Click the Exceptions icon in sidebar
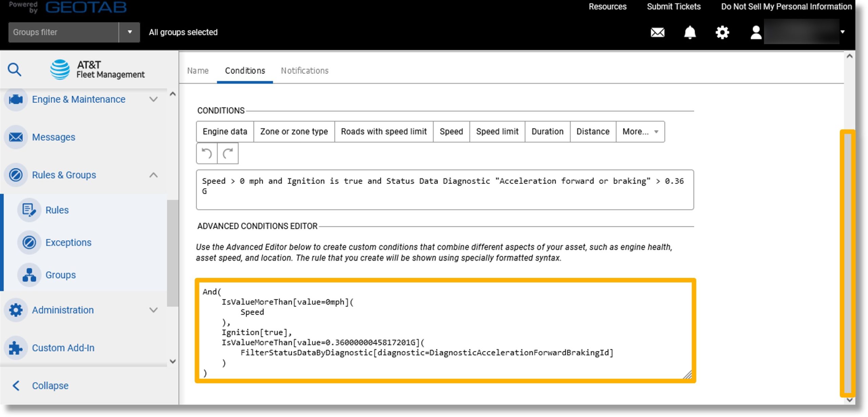The image size is (868, 417). (29, 243)
